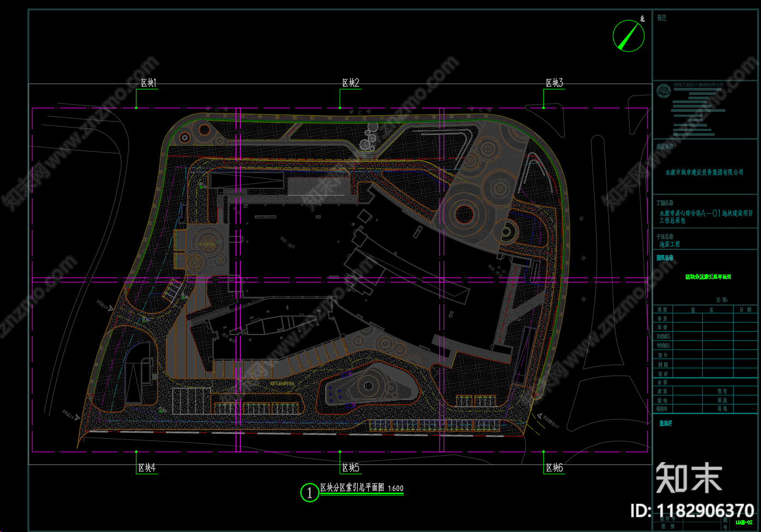761x532 pixels.
Task: Click the 地面工程 sub-project name text
Action: [669, 244]
